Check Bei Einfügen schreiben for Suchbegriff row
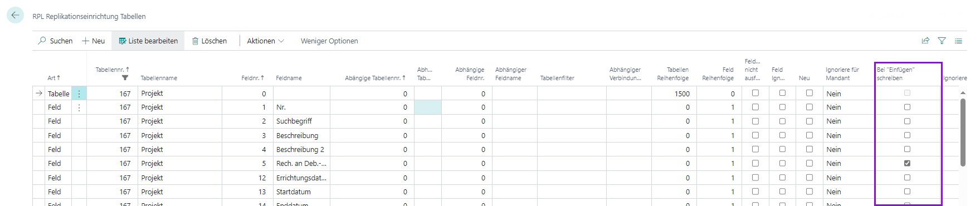The image size is (980, 206). tap(907, 121)
